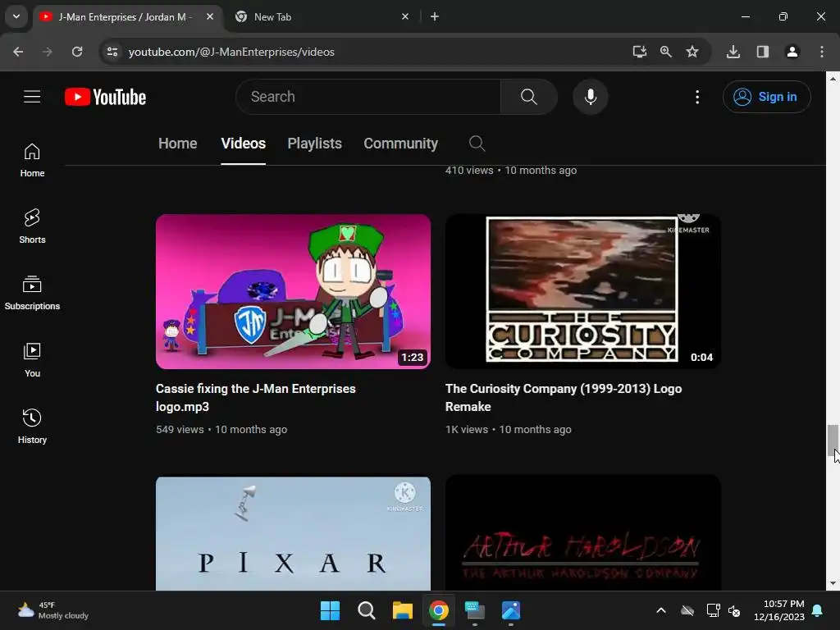Click title 'The Curiosity Company (1999-2013) Logo Remake'
The image size is (840, 630).
(x=564, y=398)
